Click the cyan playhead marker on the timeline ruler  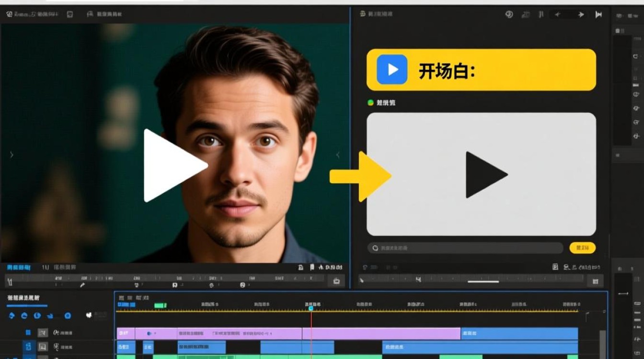point(311,308)
